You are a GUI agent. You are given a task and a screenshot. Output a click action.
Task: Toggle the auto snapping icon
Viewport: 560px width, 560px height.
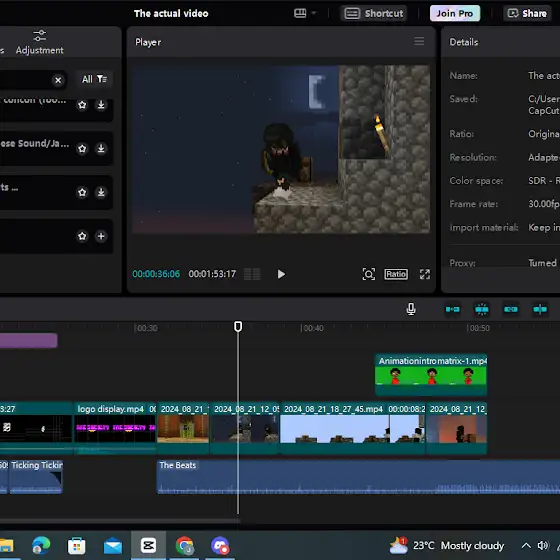(482, 309)
